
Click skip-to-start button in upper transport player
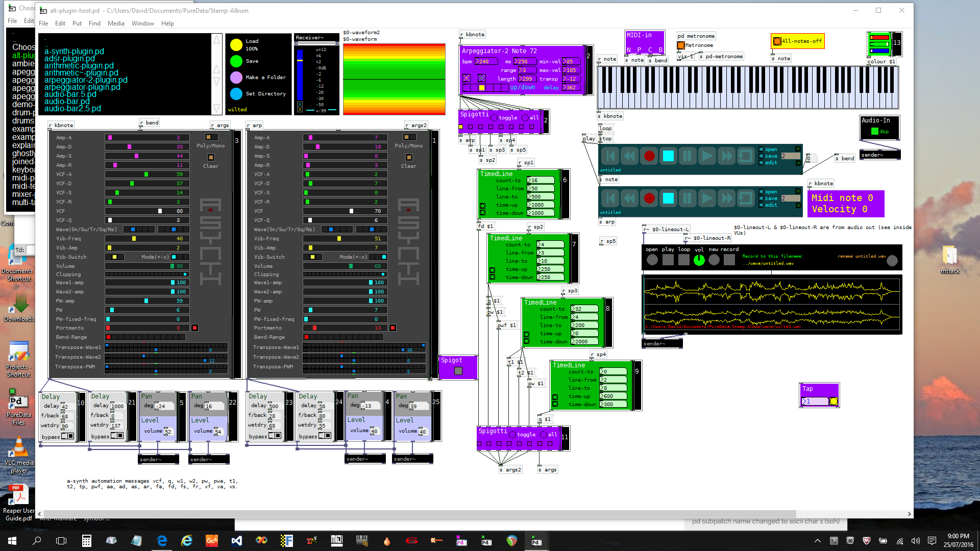(610, 156)
